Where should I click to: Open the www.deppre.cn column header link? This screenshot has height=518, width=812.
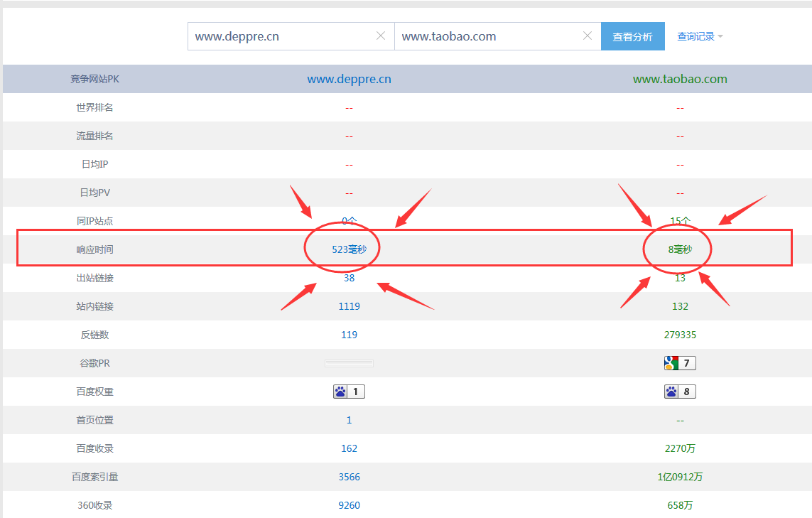click(349, 79)
